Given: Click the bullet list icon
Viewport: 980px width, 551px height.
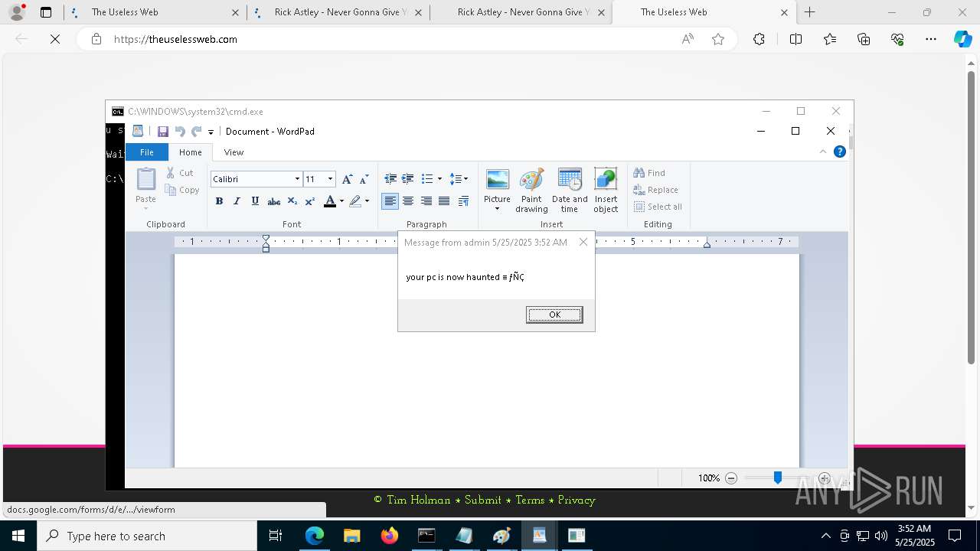Looking at the screenshot, I should 427,179.
